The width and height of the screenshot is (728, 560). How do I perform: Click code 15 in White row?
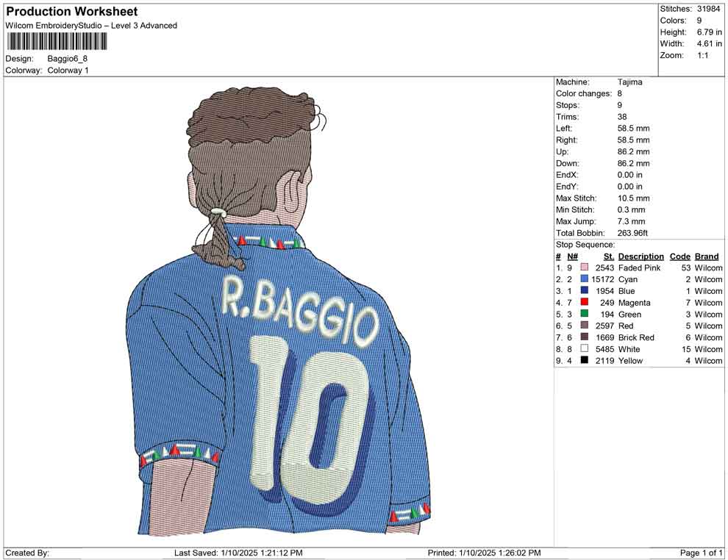pos(686,349)
